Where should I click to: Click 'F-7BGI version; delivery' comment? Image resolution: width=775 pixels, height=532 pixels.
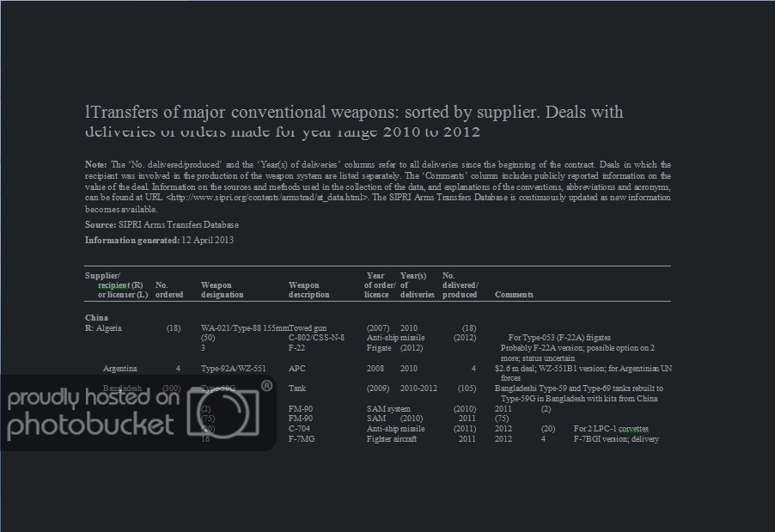pyautogui.click(x=616, y=438)
